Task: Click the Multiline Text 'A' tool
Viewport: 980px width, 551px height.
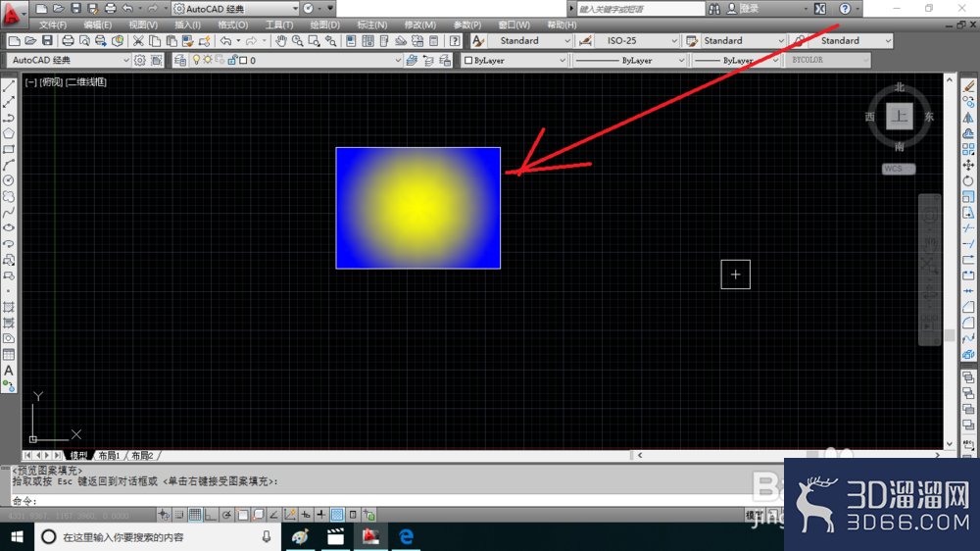Action: 9,371
